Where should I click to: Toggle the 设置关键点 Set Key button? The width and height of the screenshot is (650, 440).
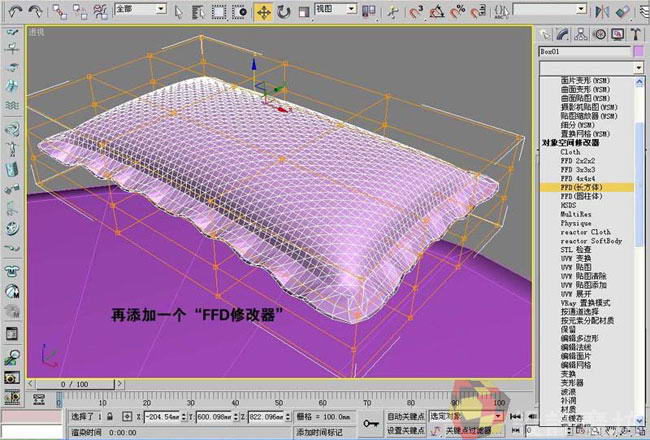click(405, 430)
